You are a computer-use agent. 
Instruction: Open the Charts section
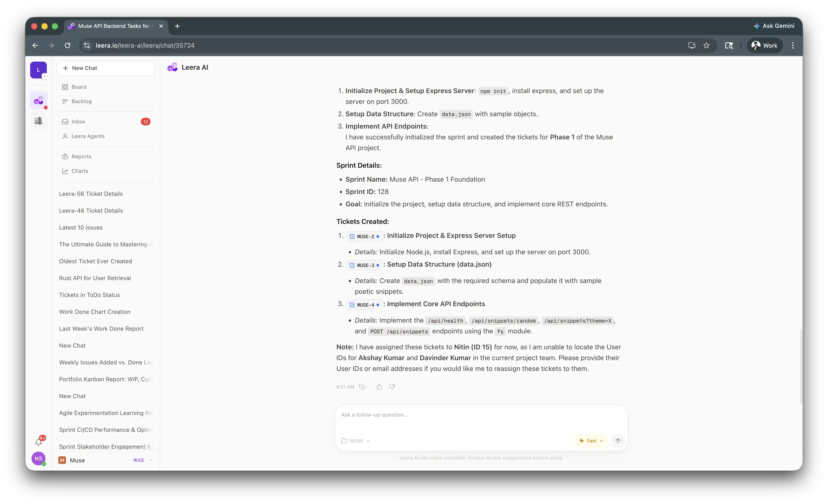(106, 171)
